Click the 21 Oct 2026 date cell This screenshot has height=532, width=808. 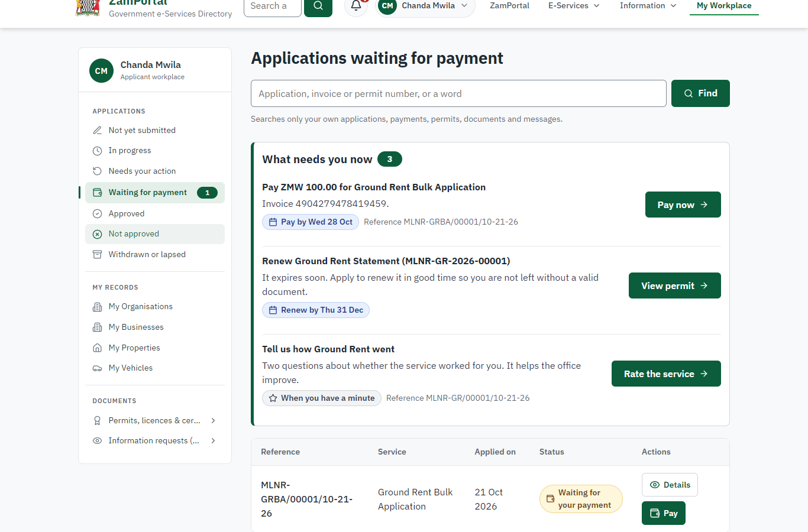pyautogui.click(x=489, y=499)
